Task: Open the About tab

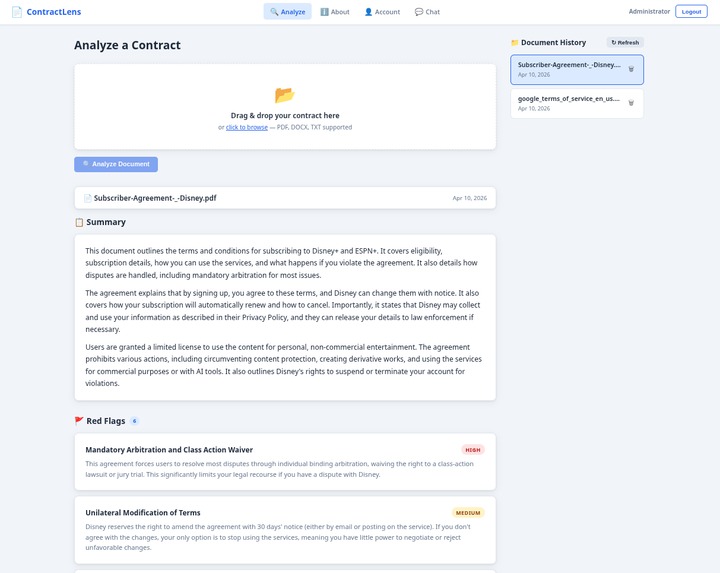Action: click(335, 11)
